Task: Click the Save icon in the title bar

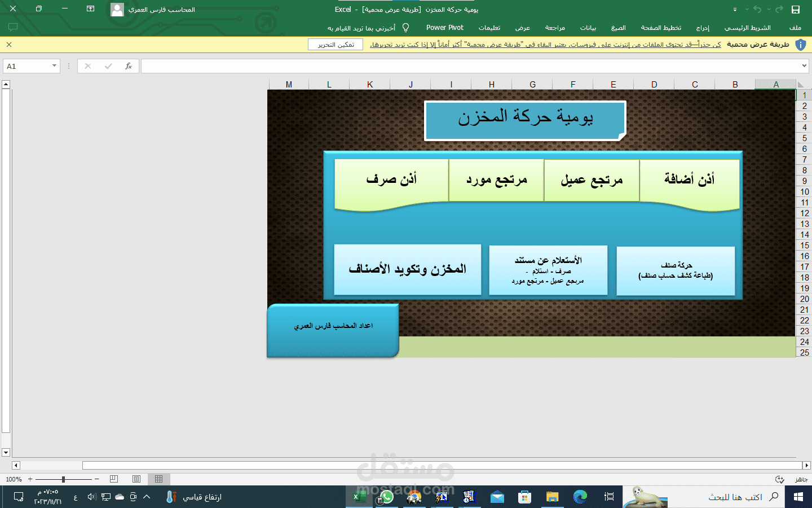Action: coord(796,10)
